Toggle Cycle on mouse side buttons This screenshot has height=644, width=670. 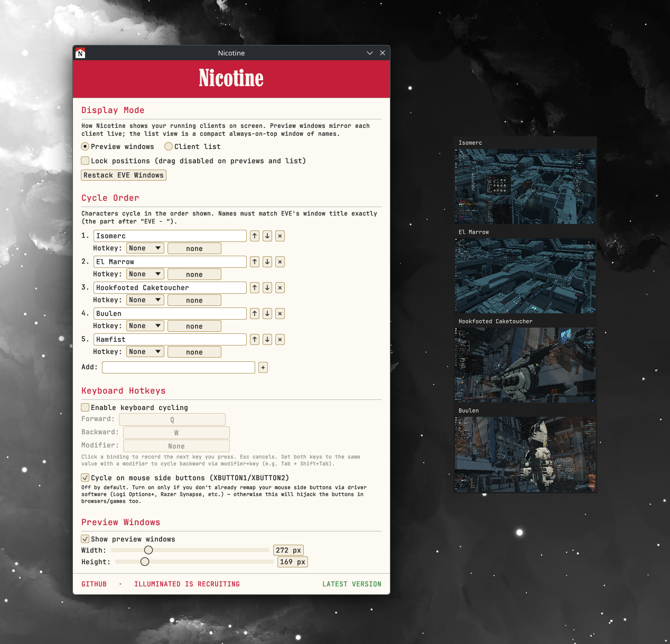click(85, 478)
